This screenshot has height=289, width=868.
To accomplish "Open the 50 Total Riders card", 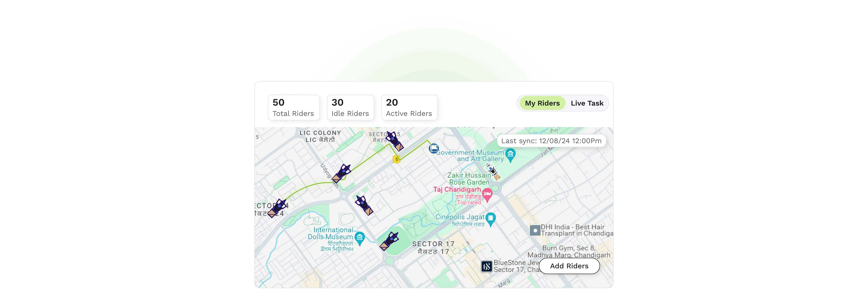I will point(294,107).
